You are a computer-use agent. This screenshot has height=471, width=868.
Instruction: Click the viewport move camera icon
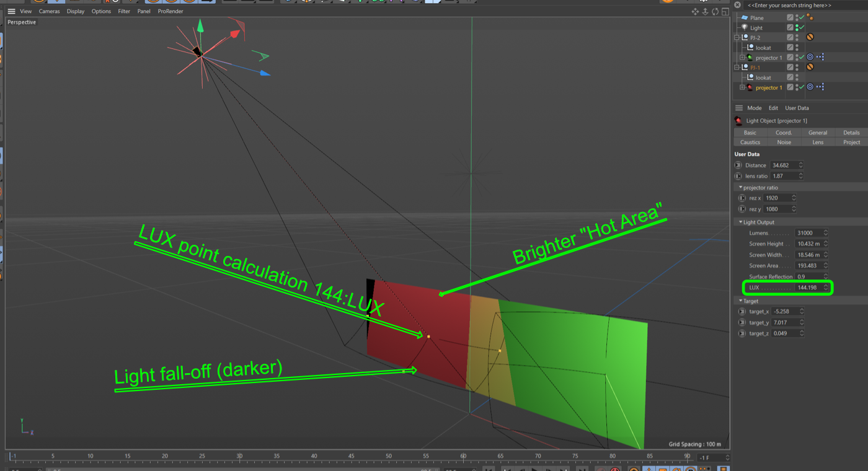click(695, 12)
